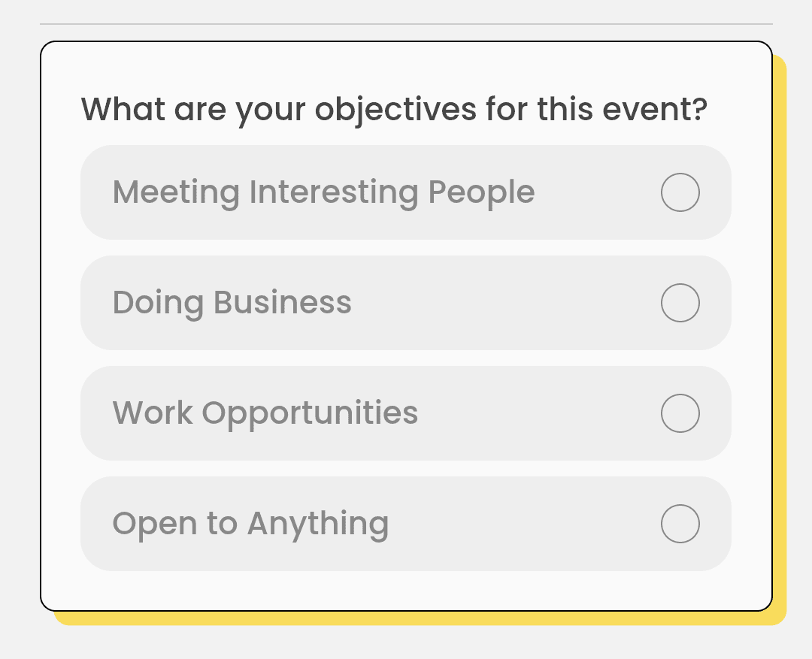Screen dimensions: 812x659
Task: Tick the Work Opportunities radio button
Action: point(680,413)
